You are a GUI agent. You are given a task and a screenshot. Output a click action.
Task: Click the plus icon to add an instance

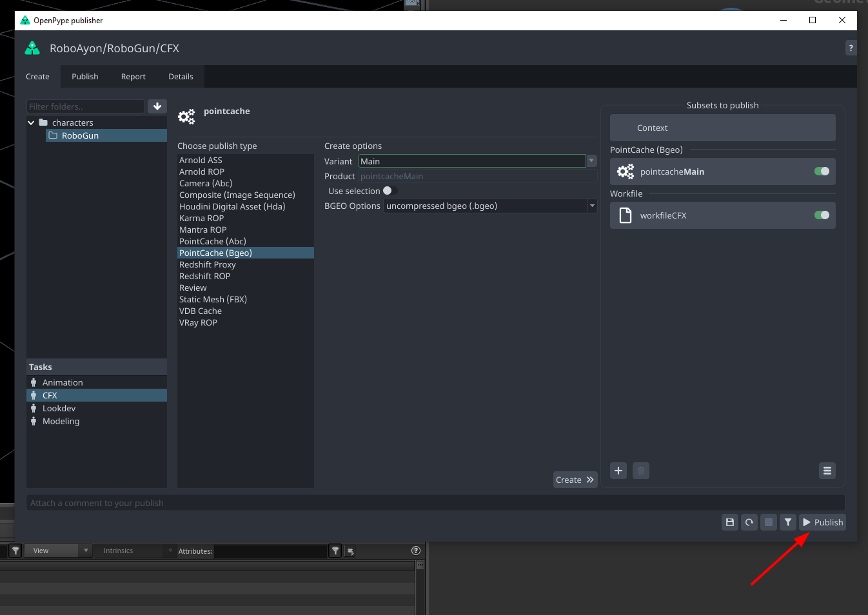(x=618, y=471)
